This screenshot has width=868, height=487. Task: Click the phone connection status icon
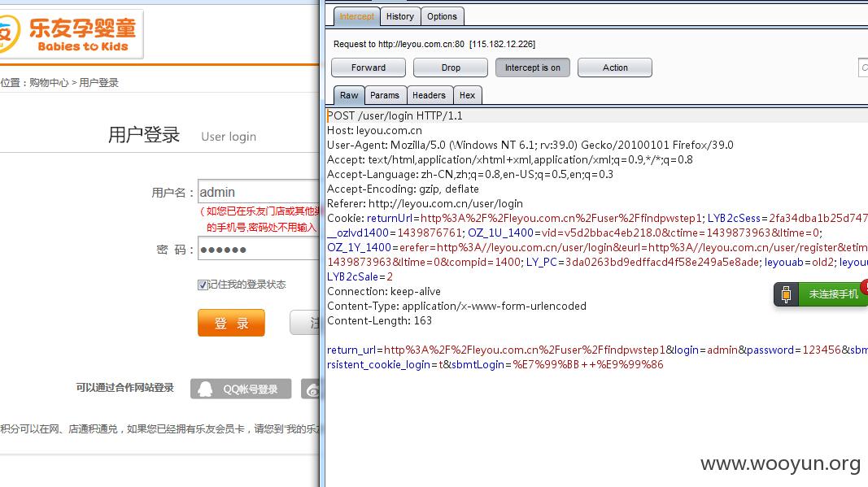click(786, 294)
